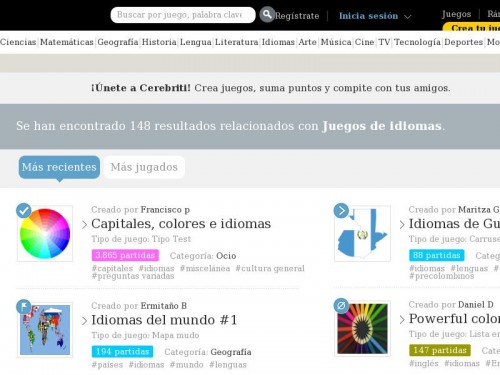The height and width of the screenshot is (375, 500).
Task: Click the #precolombinos hashtag
Action: coord(442,276)
